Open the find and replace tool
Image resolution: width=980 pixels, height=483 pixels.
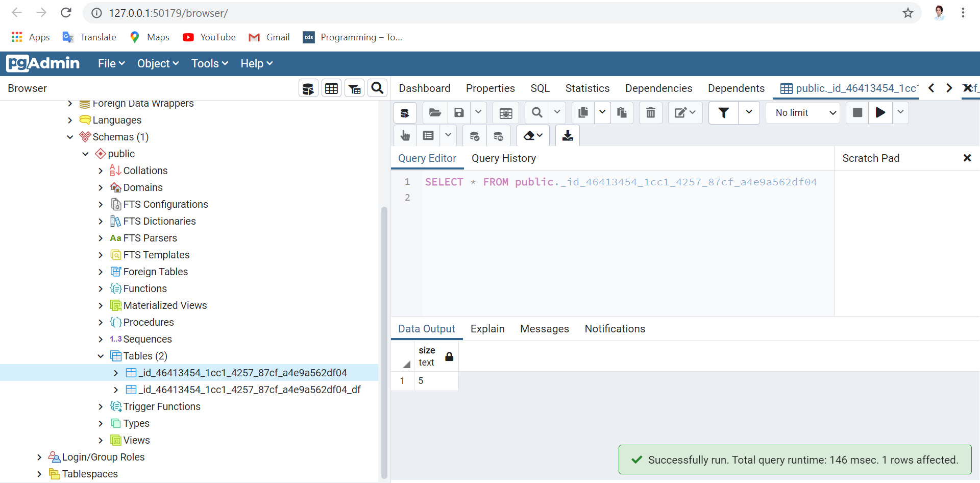536,112
